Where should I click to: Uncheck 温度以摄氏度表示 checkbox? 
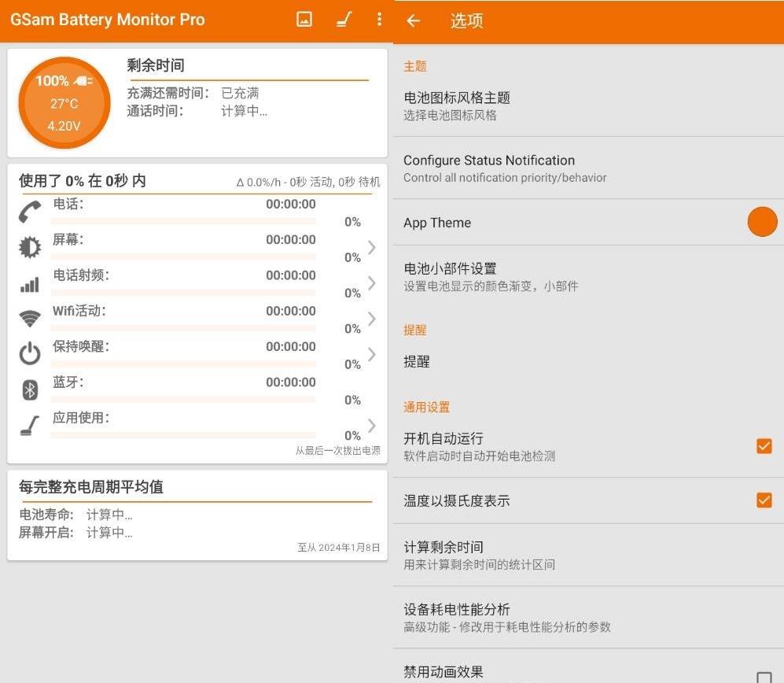(x=764, y=500)
